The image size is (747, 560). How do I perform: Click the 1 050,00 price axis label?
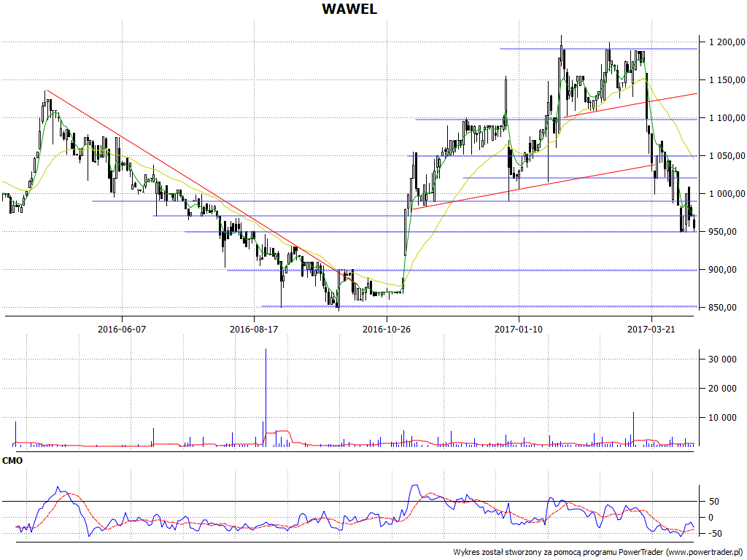pos(727,156)
